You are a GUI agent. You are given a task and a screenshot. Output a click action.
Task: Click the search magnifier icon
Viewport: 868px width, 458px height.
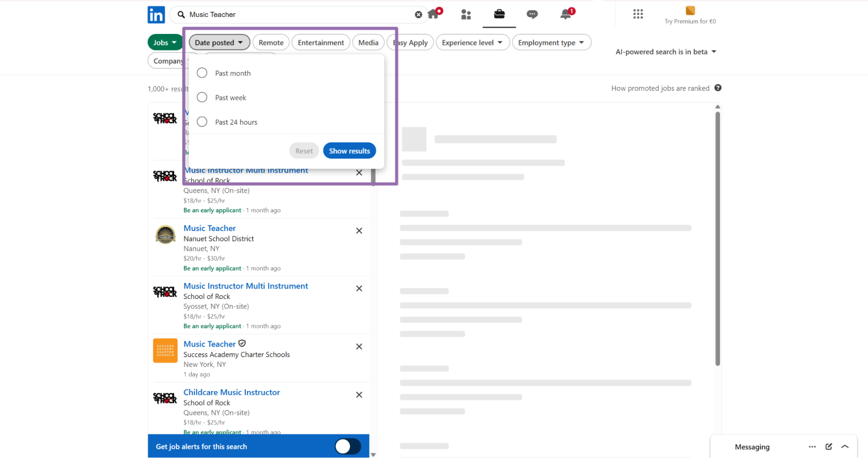[x=182, y=15]
